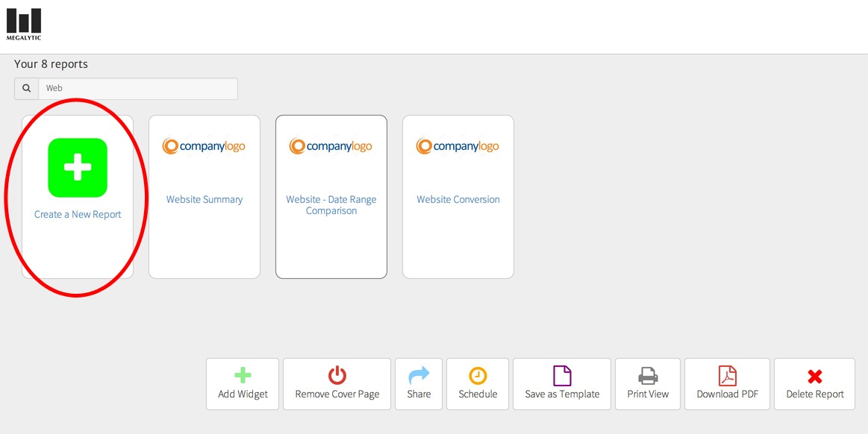Click the green Add Widget plus icon
The width and height of the screenshot is (868, 434).
(x=242, y=374)
